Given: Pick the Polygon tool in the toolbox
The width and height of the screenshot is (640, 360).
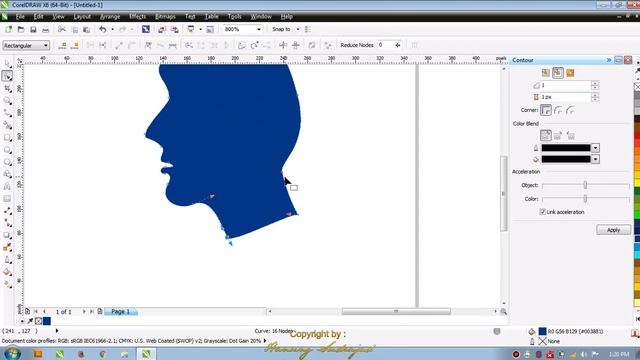Looking at the screenshot, I should [7, 162].
